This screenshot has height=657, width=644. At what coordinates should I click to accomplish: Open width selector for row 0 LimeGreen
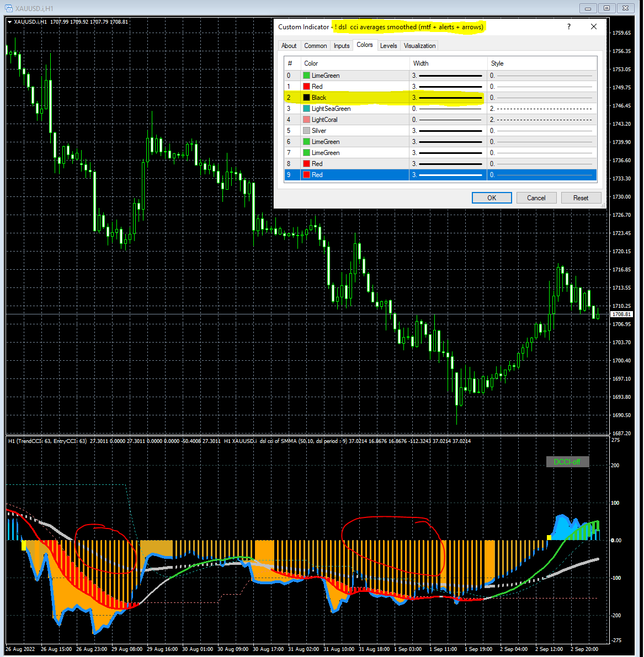(x=448, y=76)
